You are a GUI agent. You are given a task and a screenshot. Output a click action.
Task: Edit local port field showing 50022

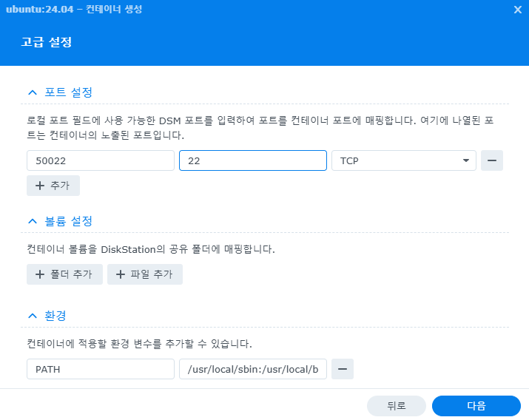coord(101,160)
